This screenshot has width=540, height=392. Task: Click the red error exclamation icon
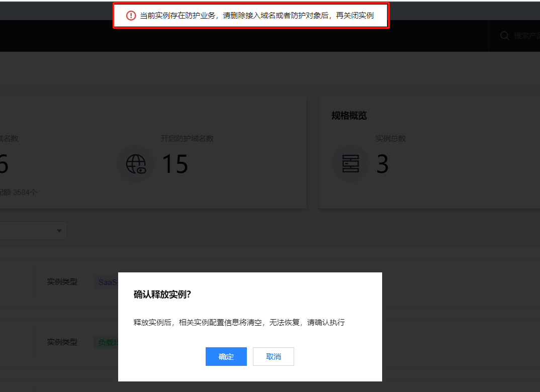[131, 16]
